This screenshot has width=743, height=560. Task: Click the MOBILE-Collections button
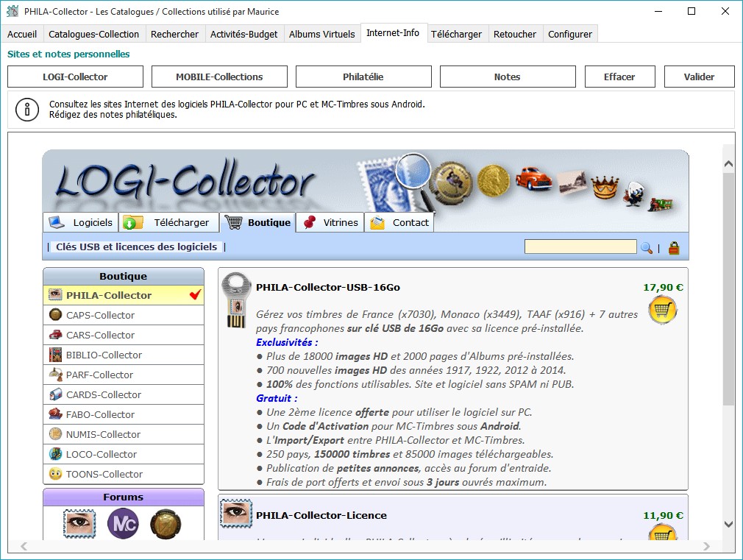click(219, 77)
